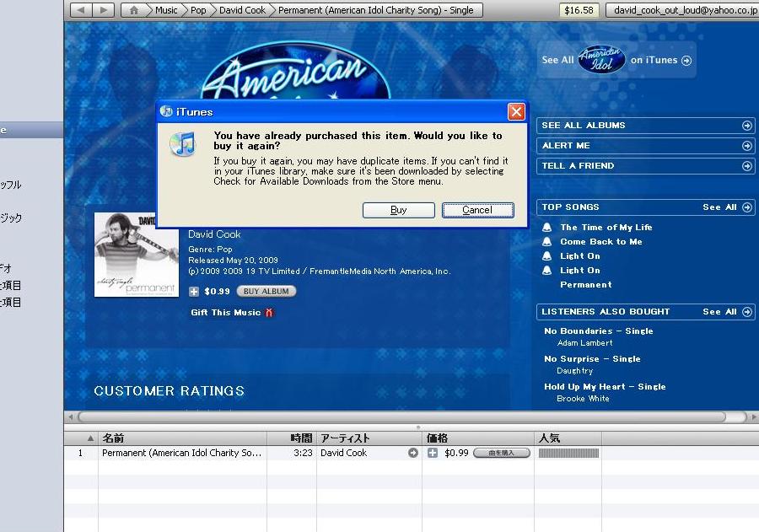Open See All in Top Songs
This screenshot has width=759, height=532.
click(720, 207)
